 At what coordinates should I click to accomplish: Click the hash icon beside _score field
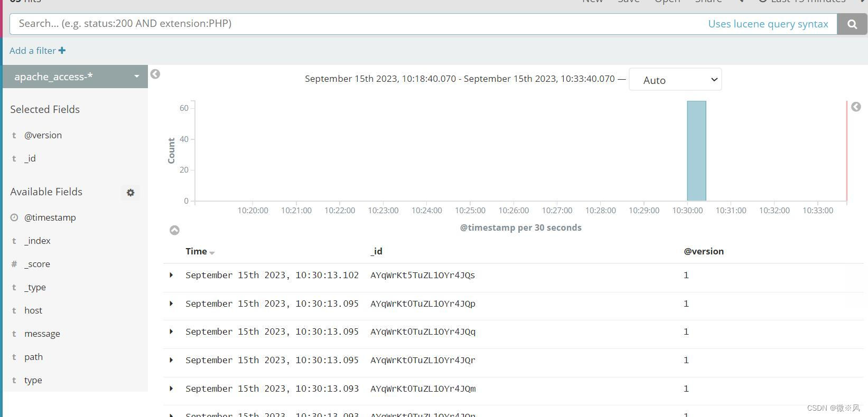[14, 264]
